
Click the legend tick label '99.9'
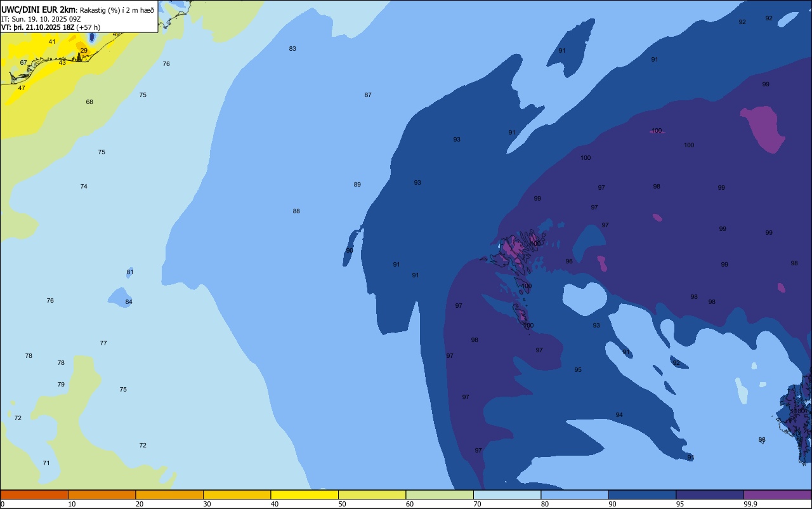coord(750,504)
